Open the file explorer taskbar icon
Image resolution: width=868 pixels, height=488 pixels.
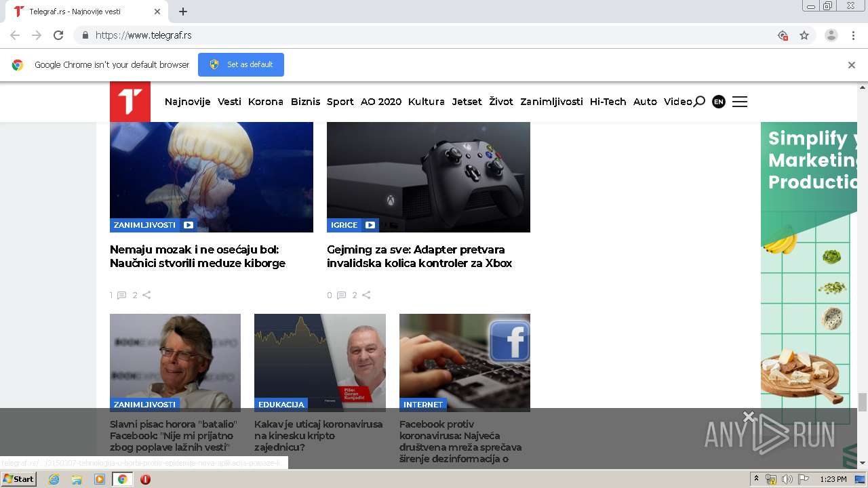(x=77, y=479)
